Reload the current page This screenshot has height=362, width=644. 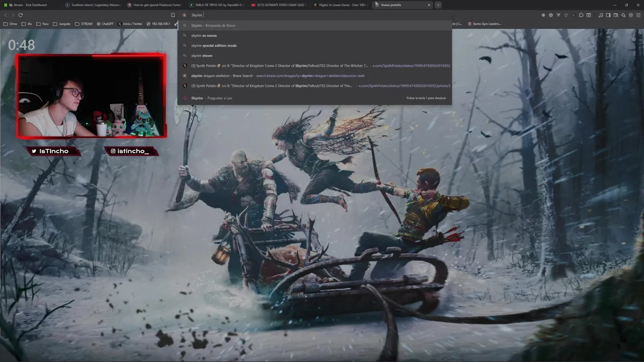coord(21,15)
